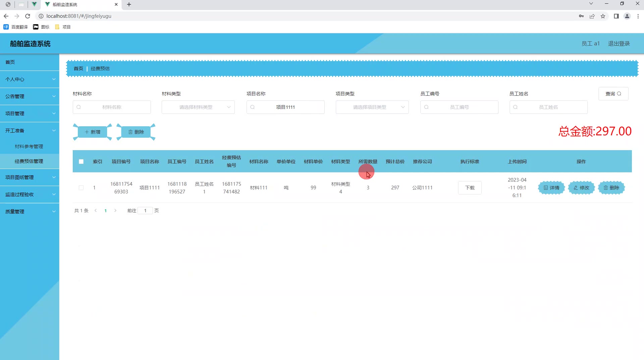644x360 pixels.
Task: Click the 材料名称 input field
Action: (x=112, y=107)
